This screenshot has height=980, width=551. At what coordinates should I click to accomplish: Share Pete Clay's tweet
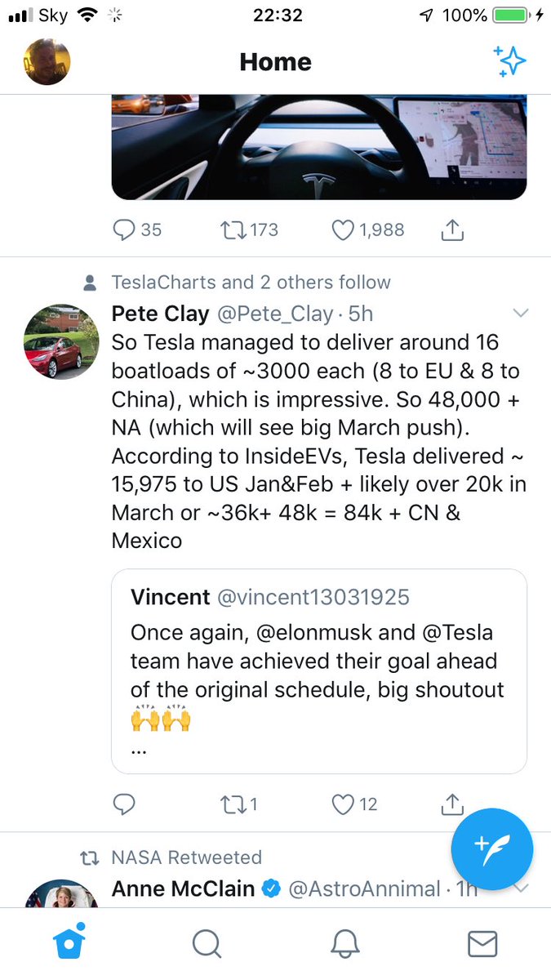tap(451, 804)
